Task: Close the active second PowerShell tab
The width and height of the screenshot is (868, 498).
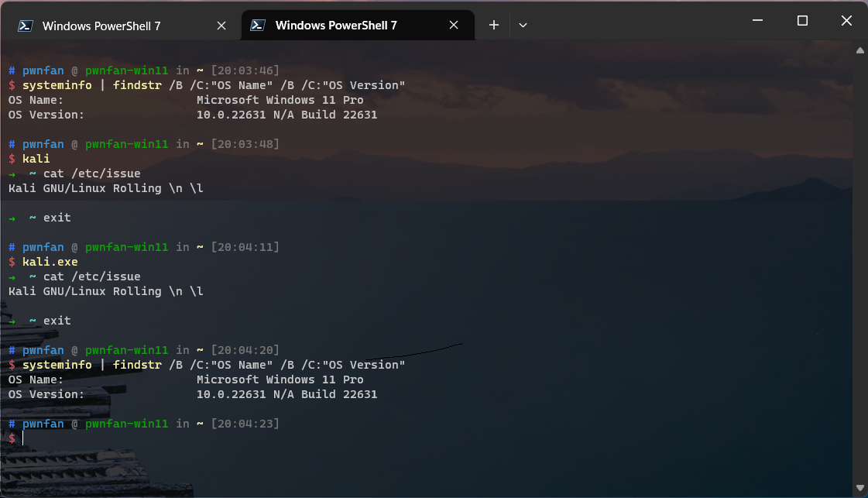Action: click(x=455, y=26)
